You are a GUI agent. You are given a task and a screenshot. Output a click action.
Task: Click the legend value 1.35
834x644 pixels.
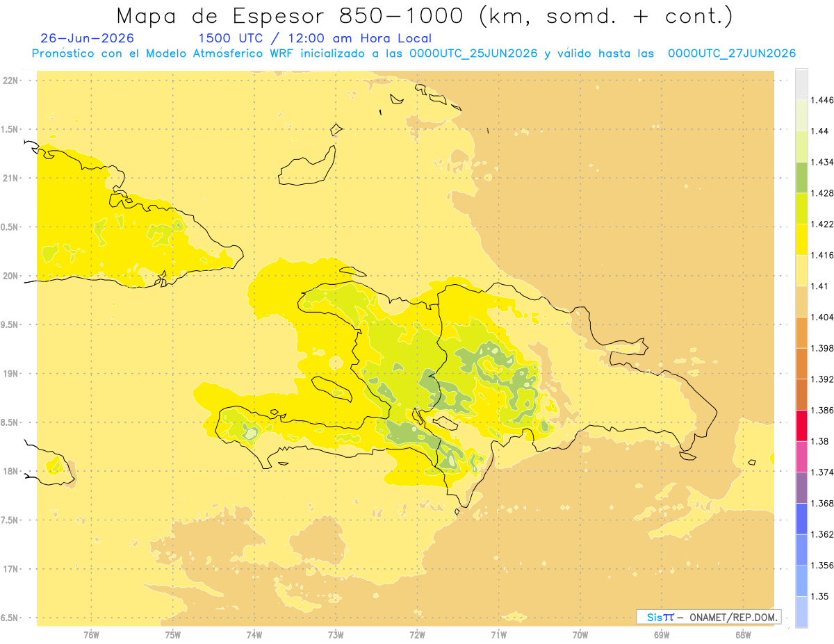pos(819,596)
